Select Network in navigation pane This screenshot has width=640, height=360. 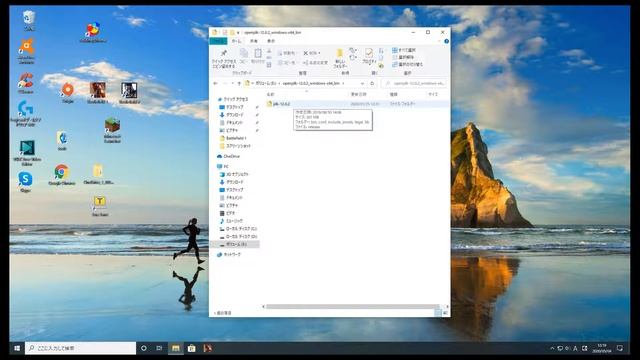229,254
